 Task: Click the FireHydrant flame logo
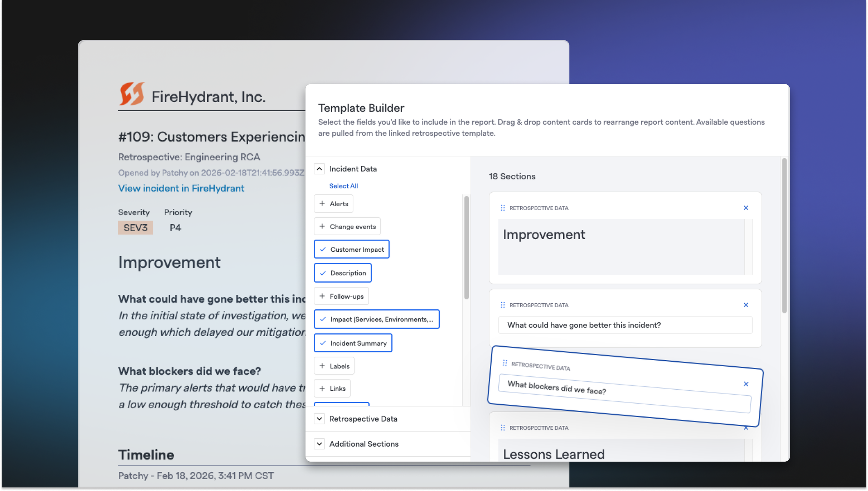[x=131, y=94]
